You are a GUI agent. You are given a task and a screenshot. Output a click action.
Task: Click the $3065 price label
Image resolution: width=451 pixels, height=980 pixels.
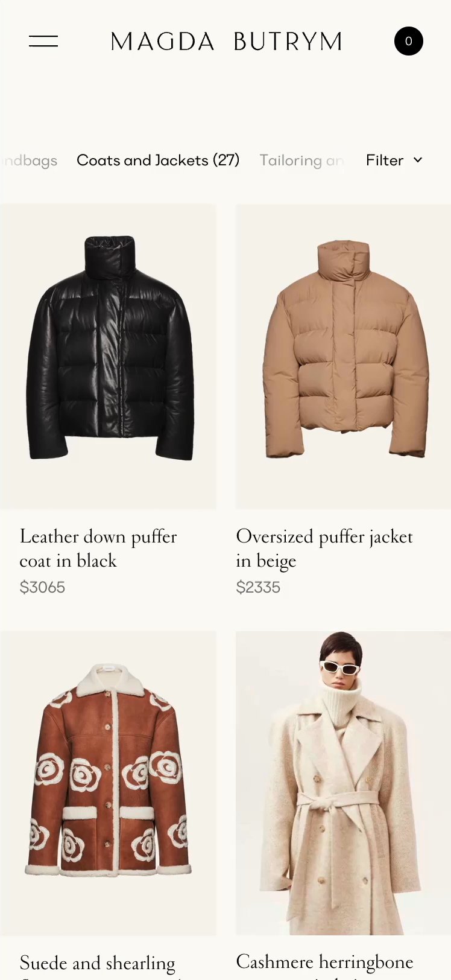coord(42,587)
